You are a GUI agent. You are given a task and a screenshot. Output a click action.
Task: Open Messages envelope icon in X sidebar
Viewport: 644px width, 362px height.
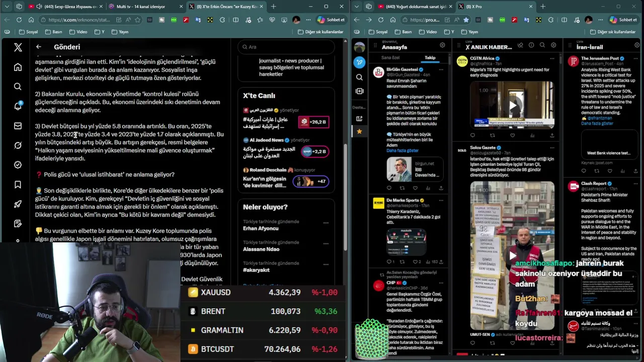18,126
